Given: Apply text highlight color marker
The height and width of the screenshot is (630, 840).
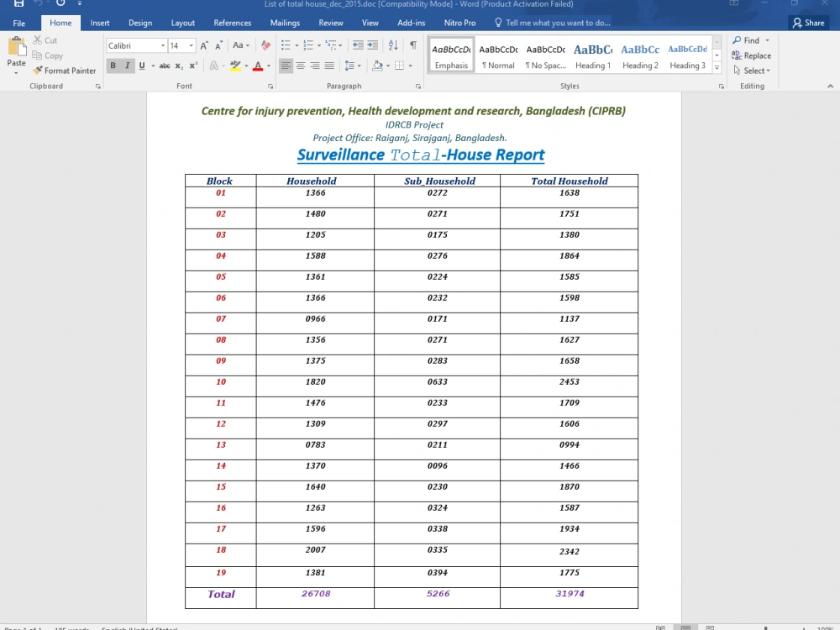Looking at the screenshot, I should (235, 66).
